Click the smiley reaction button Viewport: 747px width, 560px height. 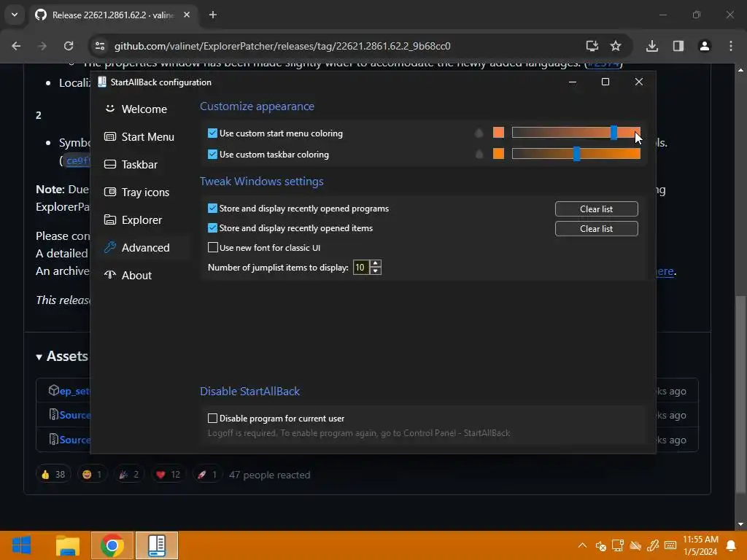pos(91,474)
